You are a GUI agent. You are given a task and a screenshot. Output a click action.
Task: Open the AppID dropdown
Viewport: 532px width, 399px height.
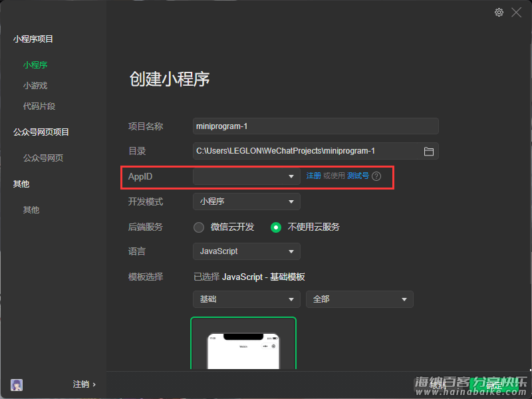[x=246, y=176]
